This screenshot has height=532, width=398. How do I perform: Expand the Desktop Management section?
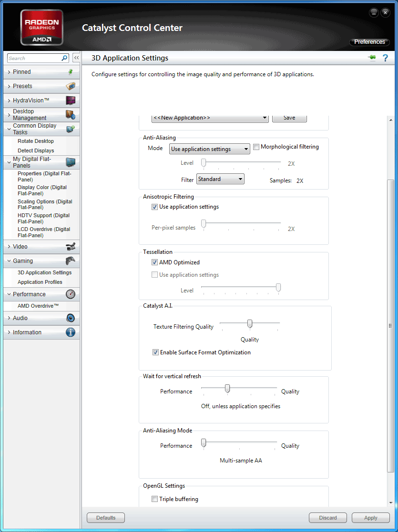(9, 115)
